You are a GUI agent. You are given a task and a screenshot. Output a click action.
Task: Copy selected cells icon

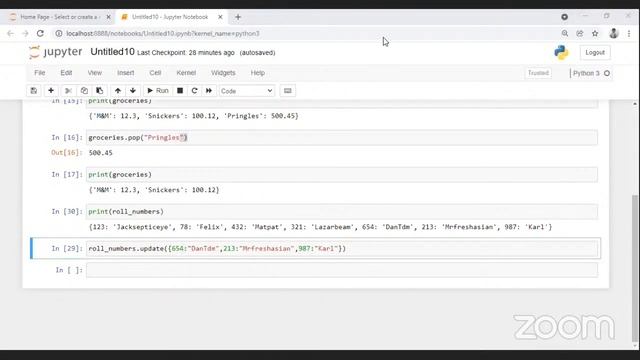(84, 91)
